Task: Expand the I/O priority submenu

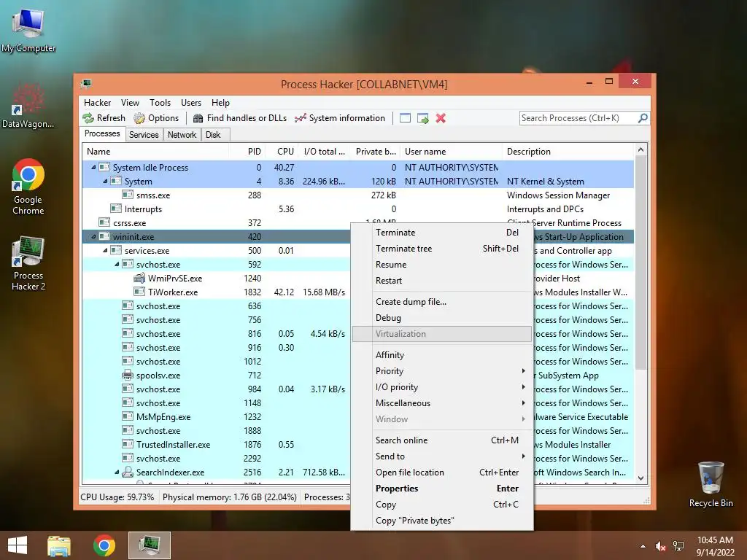Action: (441, 387)
